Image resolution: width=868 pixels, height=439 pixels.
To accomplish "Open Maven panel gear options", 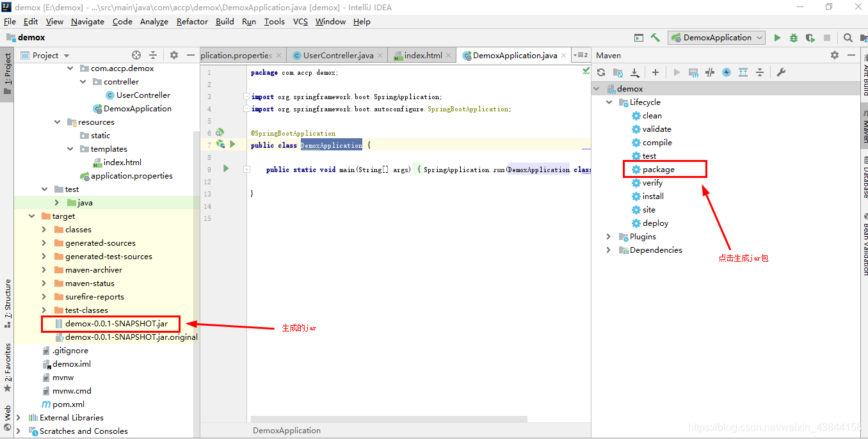I will coord(834,55).
